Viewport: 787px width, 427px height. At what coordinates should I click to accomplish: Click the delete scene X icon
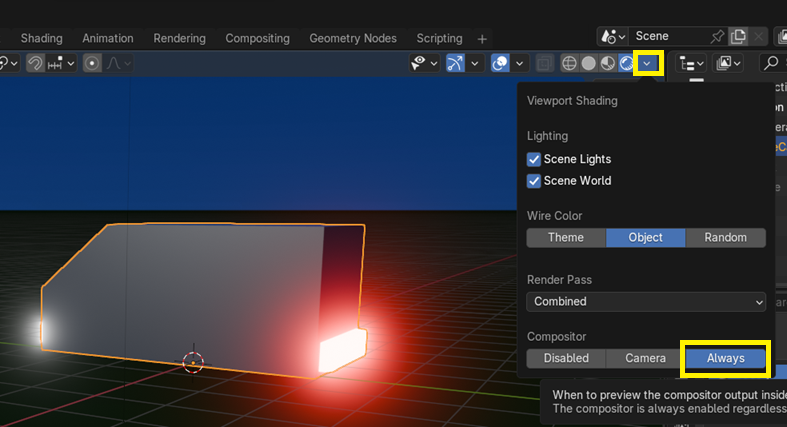758,36
